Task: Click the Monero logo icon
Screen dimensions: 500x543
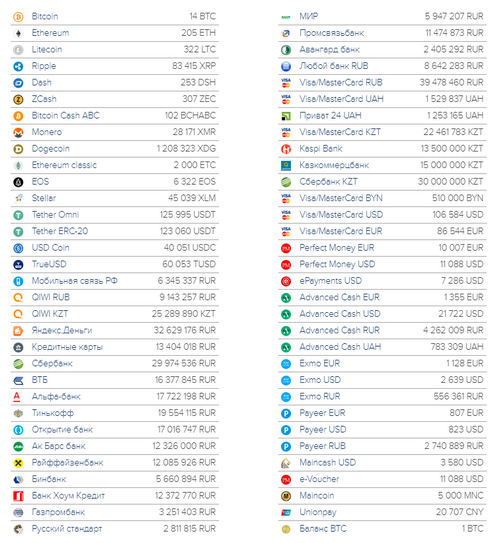Action: (x=18, y=132)
